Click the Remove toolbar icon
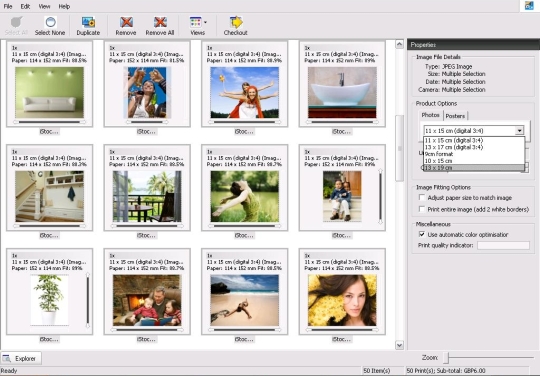The width and height of the screenshot is (540, 376). coord(126,22)
